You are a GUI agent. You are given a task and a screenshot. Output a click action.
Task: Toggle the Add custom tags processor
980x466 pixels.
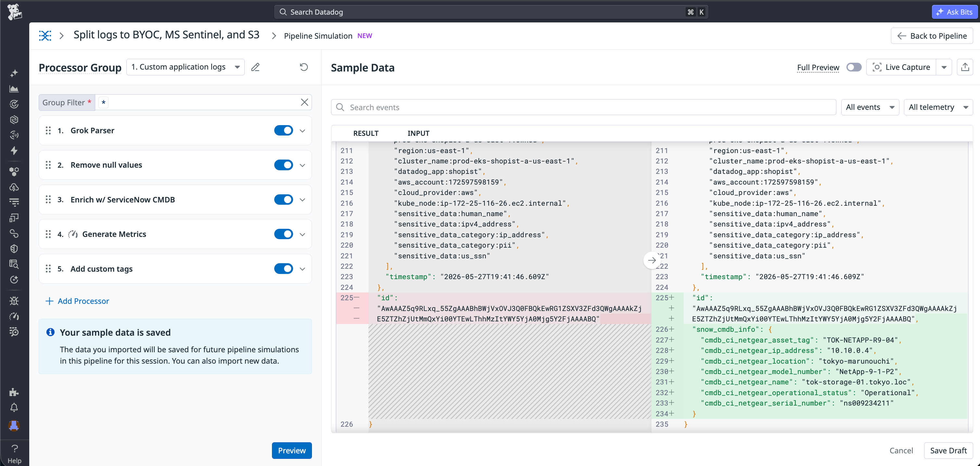pyautogui.click(x=283, y=269)
